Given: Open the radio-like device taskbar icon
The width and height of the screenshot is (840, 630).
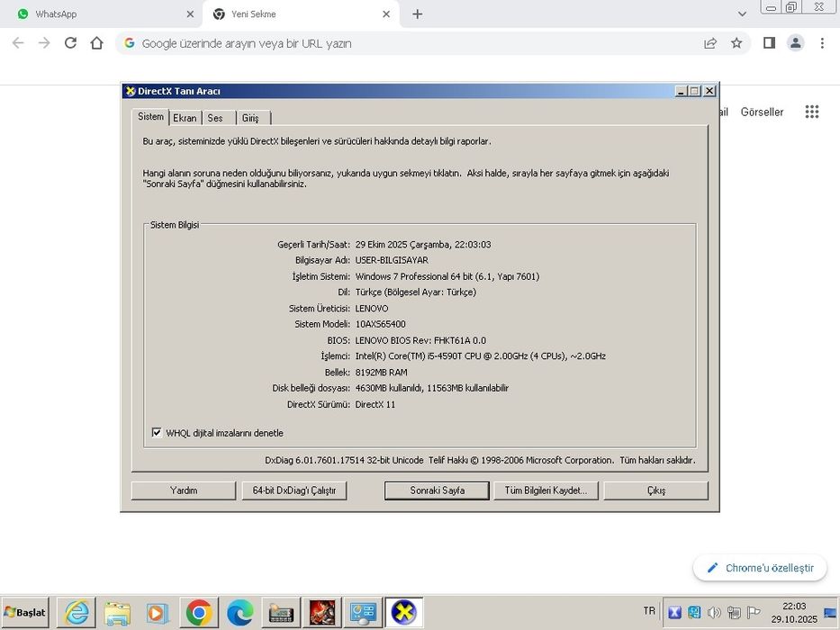Looking at the screenshot, I should coord(281,612).
